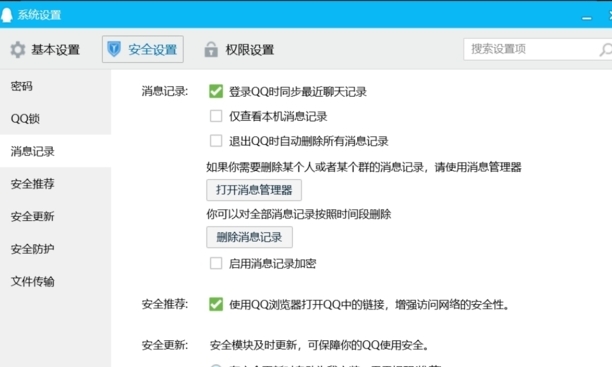Open the 基本设置 tab

pos(45,50)
